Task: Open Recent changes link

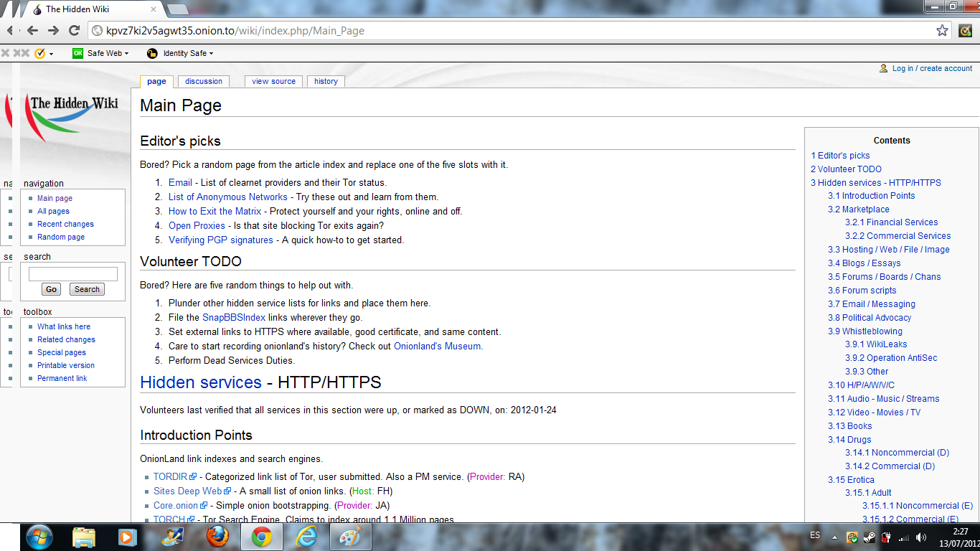Action: point(65,224)
